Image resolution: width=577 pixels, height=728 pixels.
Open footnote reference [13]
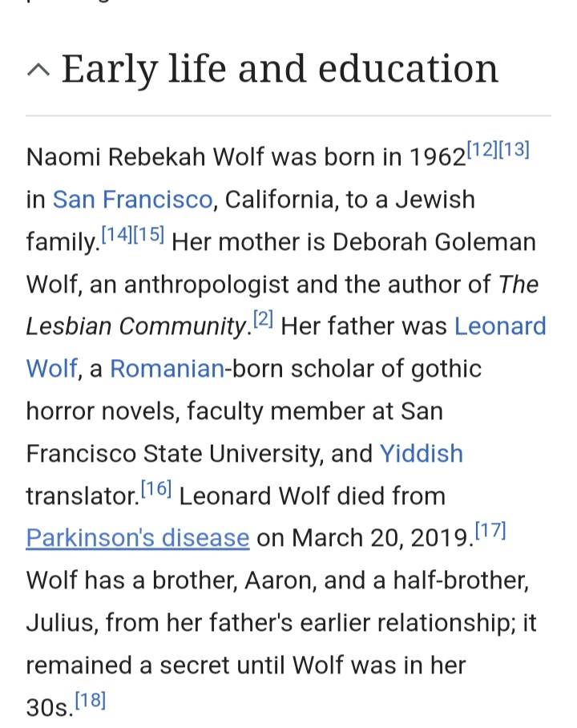tap(514, 149)
